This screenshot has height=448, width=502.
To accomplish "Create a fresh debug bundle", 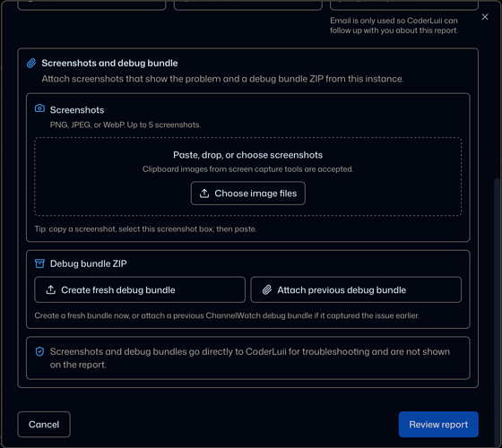I will pos(140,289).
